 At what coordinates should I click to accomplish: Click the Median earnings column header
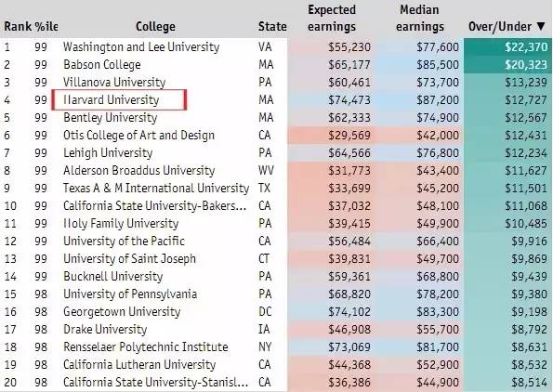(420, 19)
